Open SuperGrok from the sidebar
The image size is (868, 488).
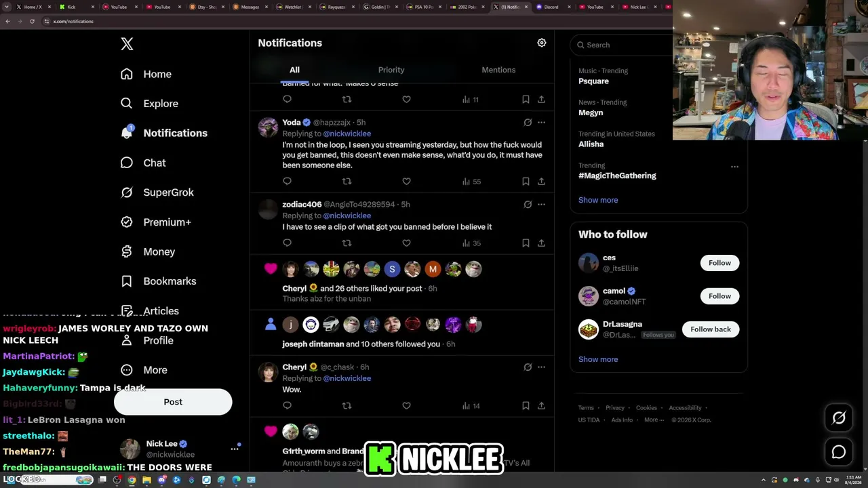[x=157, y=192]
